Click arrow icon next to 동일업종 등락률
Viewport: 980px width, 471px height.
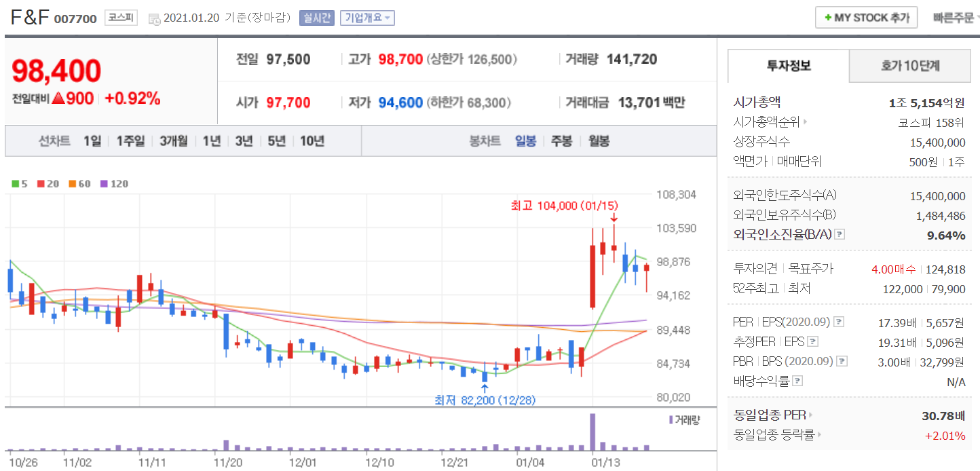coord(819,435)
